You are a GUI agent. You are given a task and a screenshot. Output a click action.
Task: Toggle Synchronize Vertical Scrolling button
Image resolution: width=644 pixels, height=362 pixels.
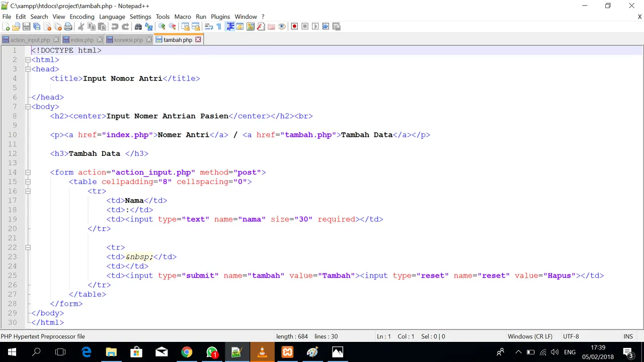[185, 26]
